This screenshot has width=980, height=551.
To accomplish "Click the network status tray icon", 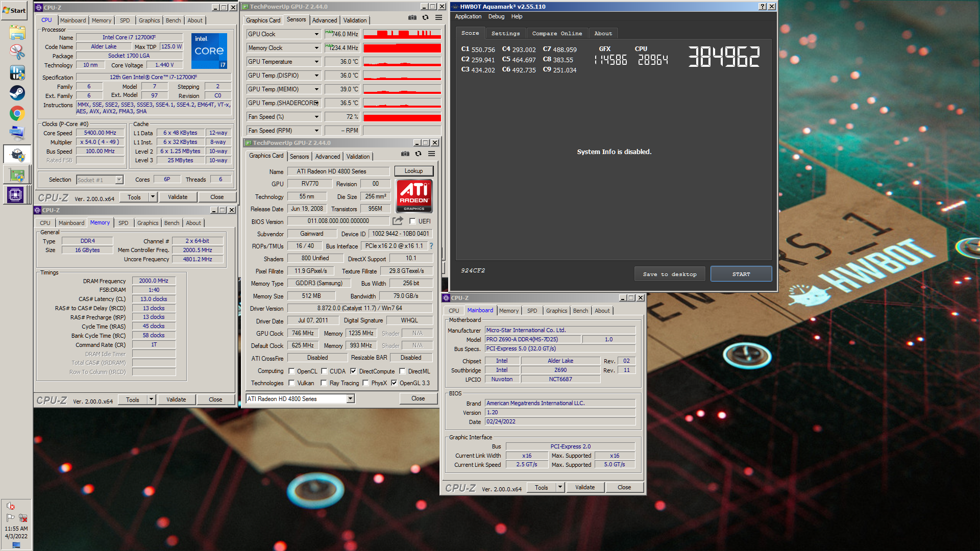I will [23, 517].
